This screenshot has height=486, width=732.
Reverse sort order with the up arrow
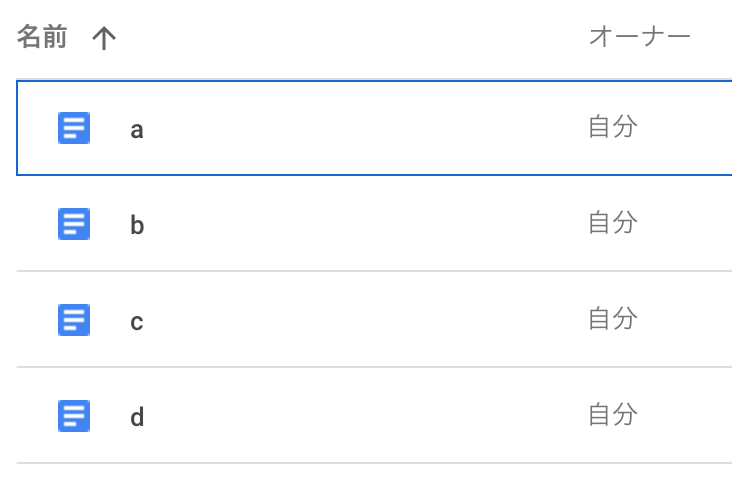[x=104, y=38]
